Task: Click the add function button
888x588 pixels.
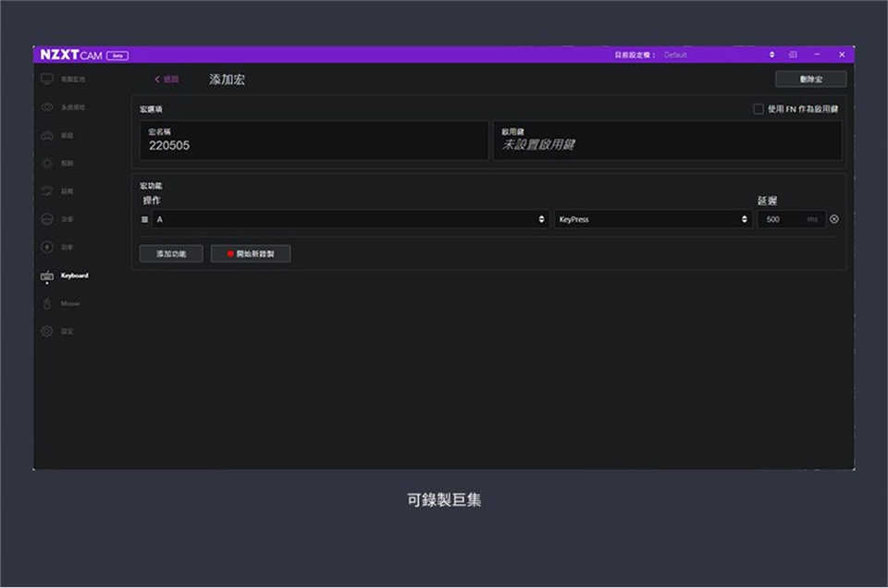Action: 171,253
